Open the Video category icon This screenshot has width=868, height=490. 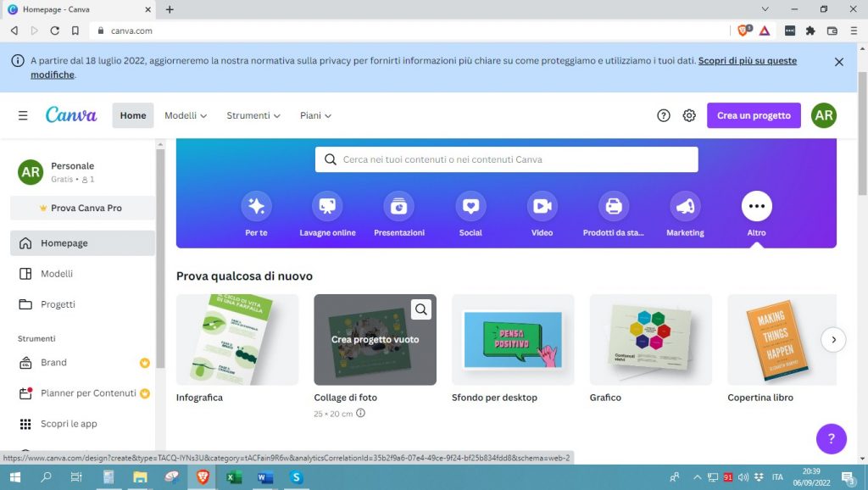point(542,206)
